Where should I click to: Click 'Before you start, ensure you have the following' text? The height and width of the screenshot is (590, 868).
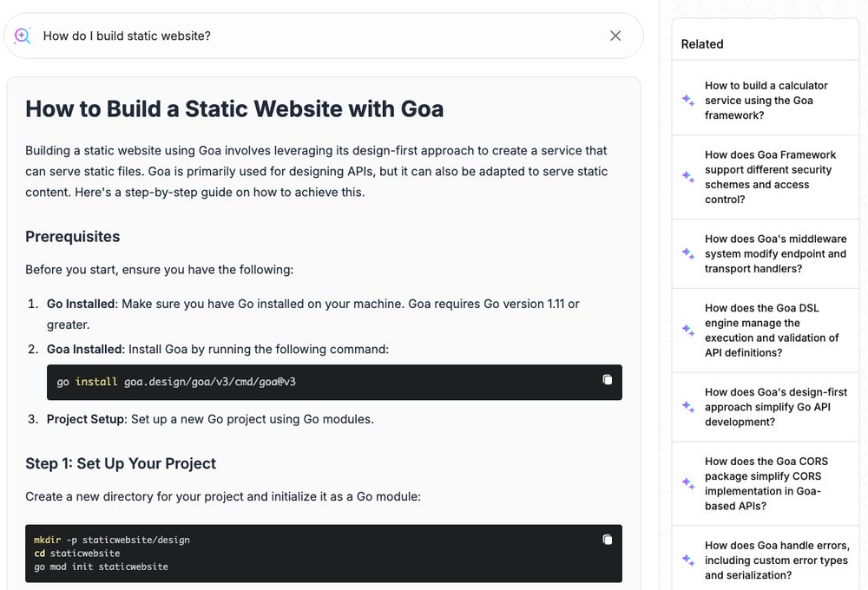160,270
